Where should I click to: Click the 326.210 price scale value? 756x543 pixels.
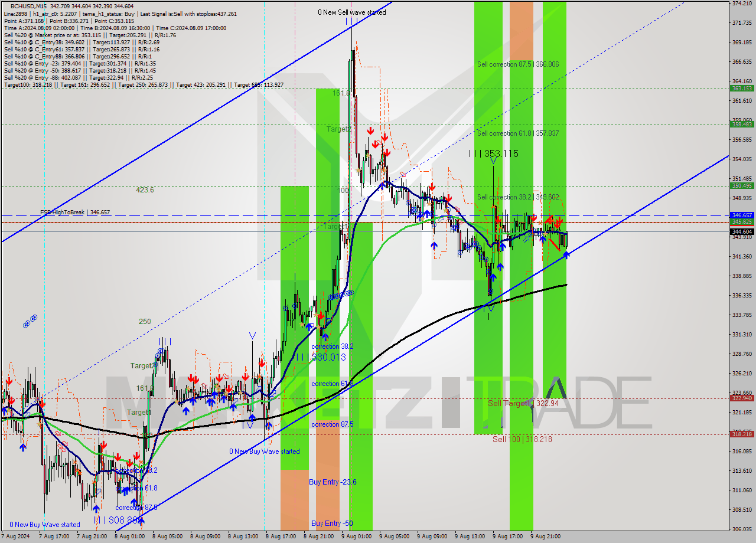[x=742, y=374]
